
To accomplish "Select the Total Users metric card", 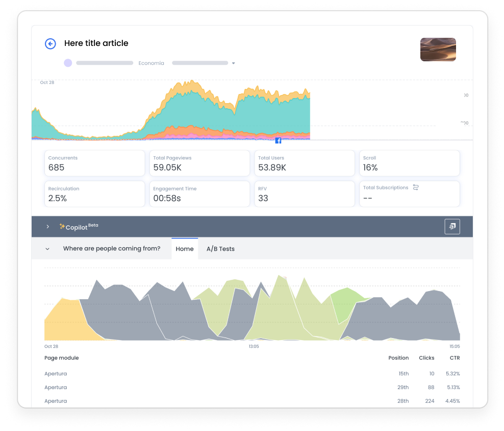I will (304, 163).
